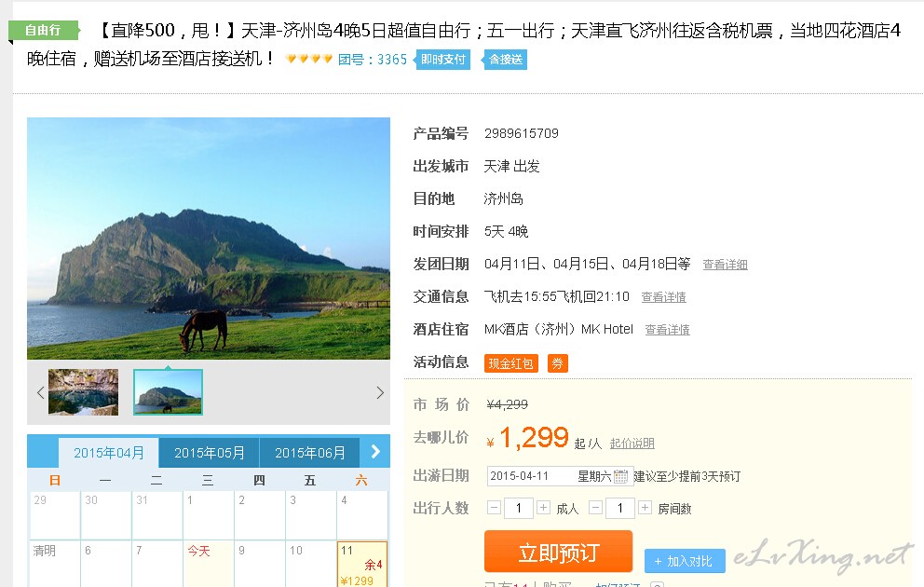Click calendar day 7
Viewport: 924px width, 587px height.
pos(157,564)
